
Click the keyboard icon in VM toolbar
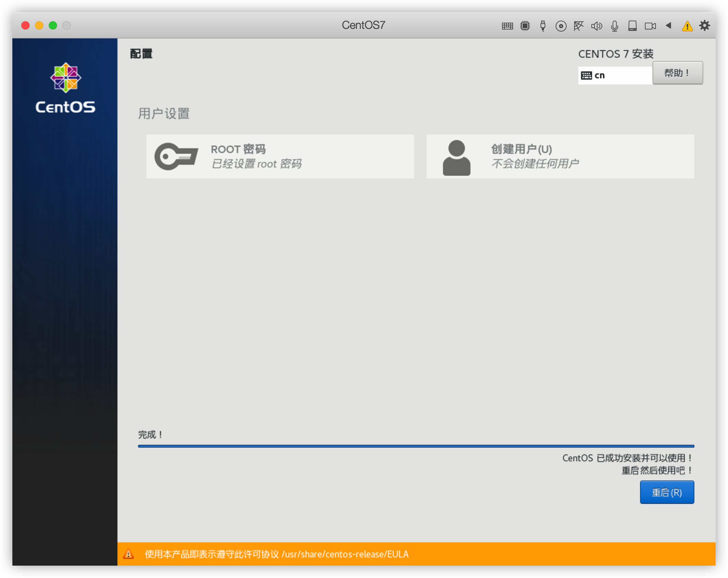(507, 26)
